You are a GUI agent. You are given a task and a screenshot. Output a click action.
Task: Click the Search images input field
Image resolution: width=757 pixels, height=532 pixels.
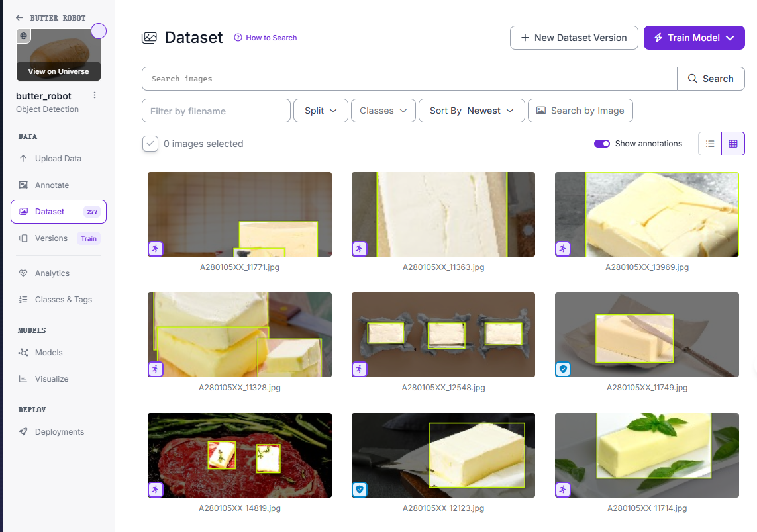[x=409, y=79]
